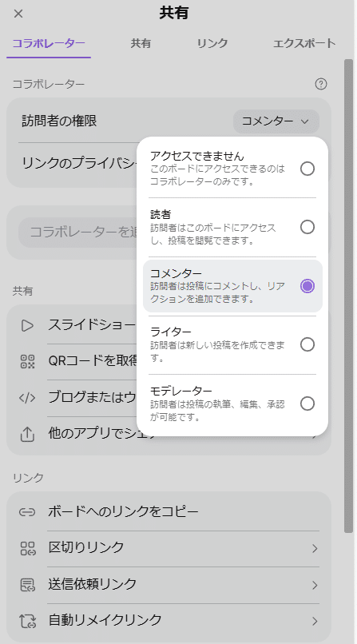Switch to the リンク tab
This screenshot has height=644, width=357.
212,43
